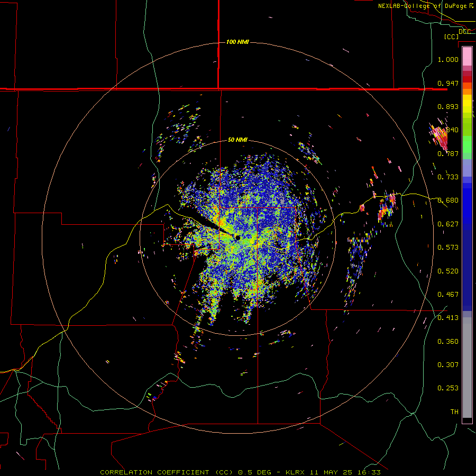This screenshot has height=476, width=476.
Task: Click the 50 NMI range ring label
Action: coord(237,140)
